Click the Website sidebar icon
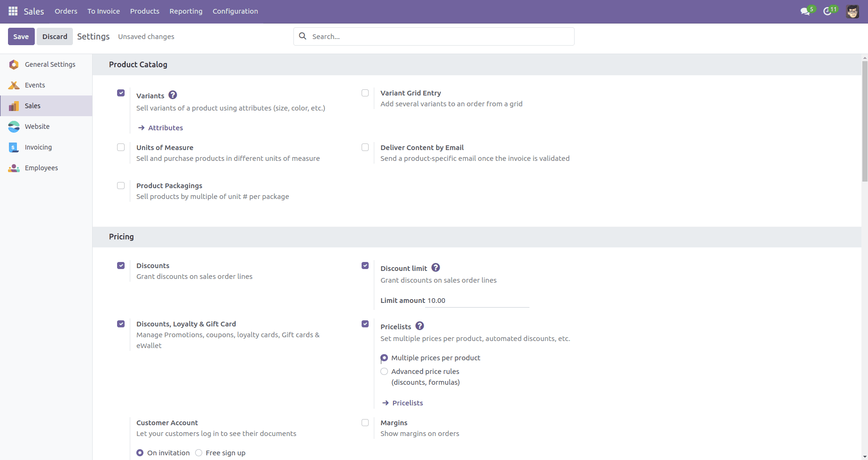 pyautogui.click(x=14, y=127)
